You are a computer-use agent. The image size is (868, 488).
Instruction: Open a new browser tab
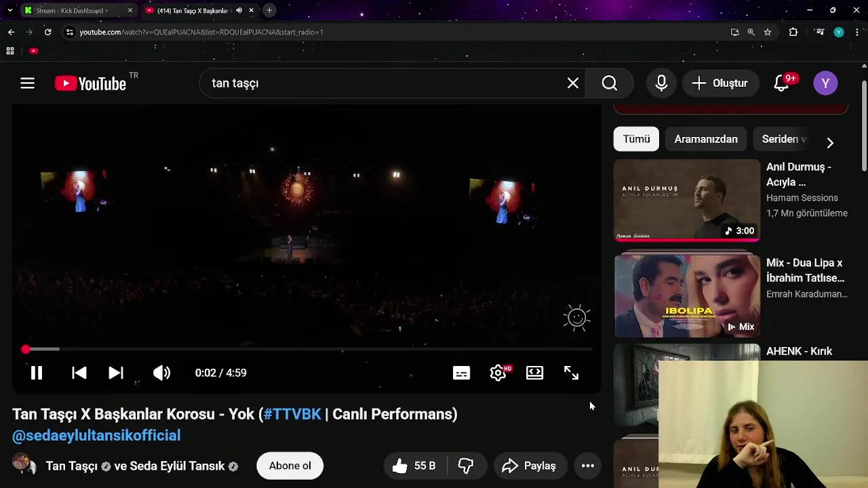coord(269,10)
